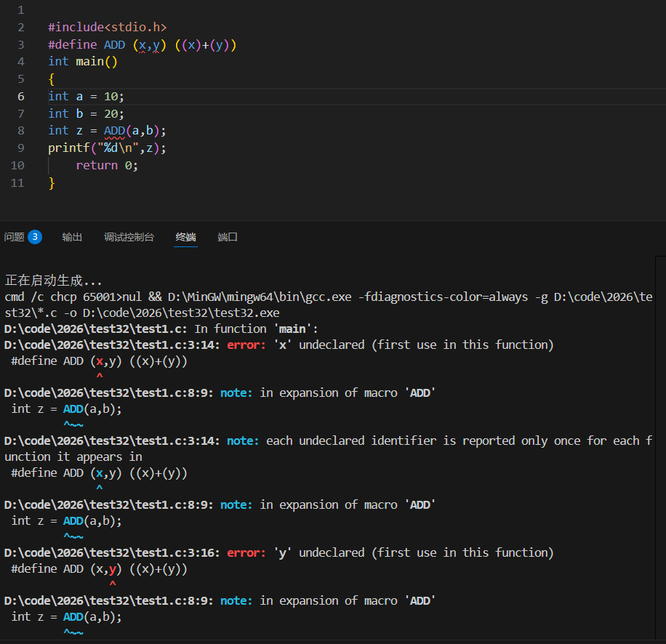
Task: Click the red highlighted x in terminal
Action: [x=100, y=361]
